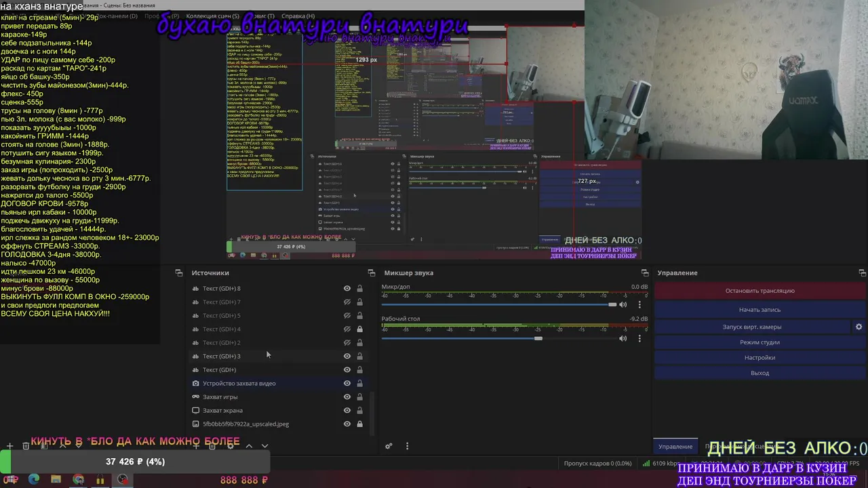This screenshot has width=868, height=488.
Task: Unlock the Текст (GDI+) 4 source
Action: click(x=359, y=329)
